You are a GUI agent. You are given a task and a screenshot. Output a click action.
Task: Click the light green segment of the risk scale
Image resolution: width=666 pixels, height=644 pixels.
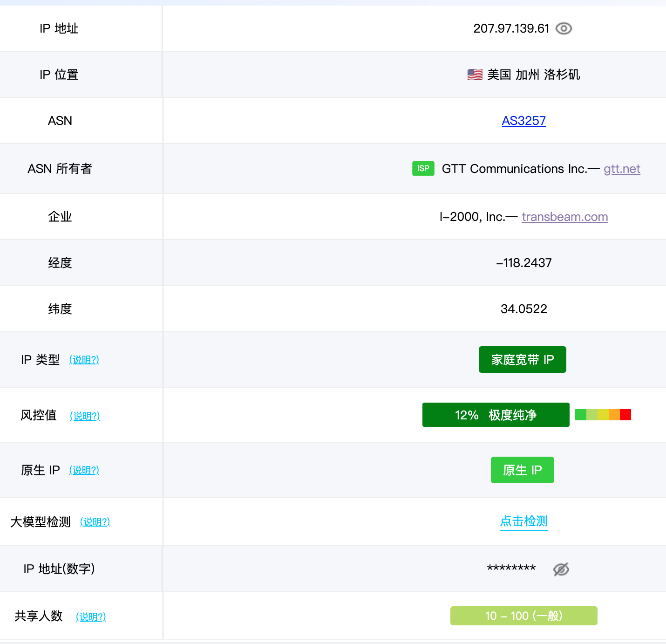[x=592, y=415]
